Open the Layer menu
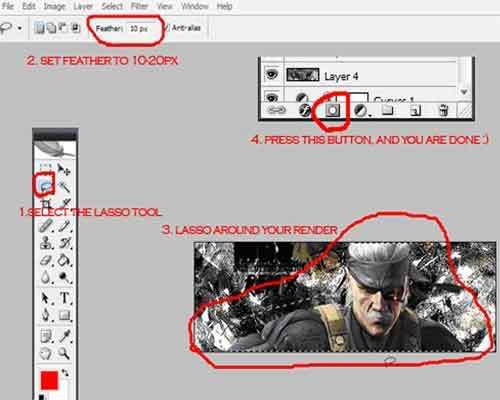Viewport: 500px width, 400px height. 83,6
